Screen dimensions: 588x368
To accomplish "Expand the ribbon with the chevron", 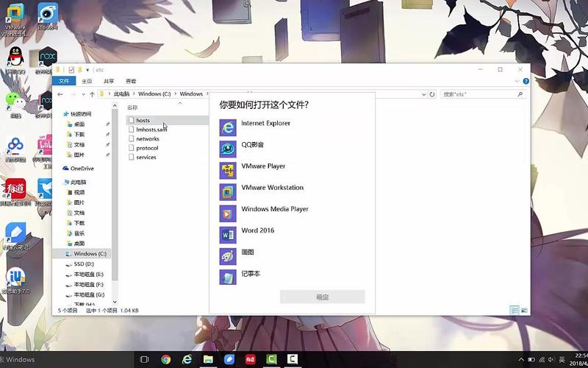I will [517, 81].
